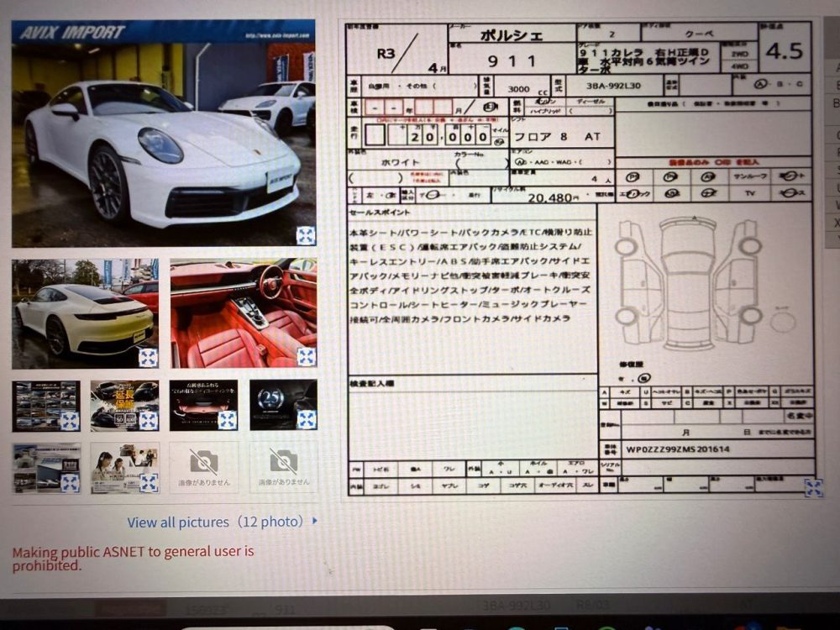840x630 pixels.
Task: Click the first no-image camera placeholder
Action: point(203,466)
